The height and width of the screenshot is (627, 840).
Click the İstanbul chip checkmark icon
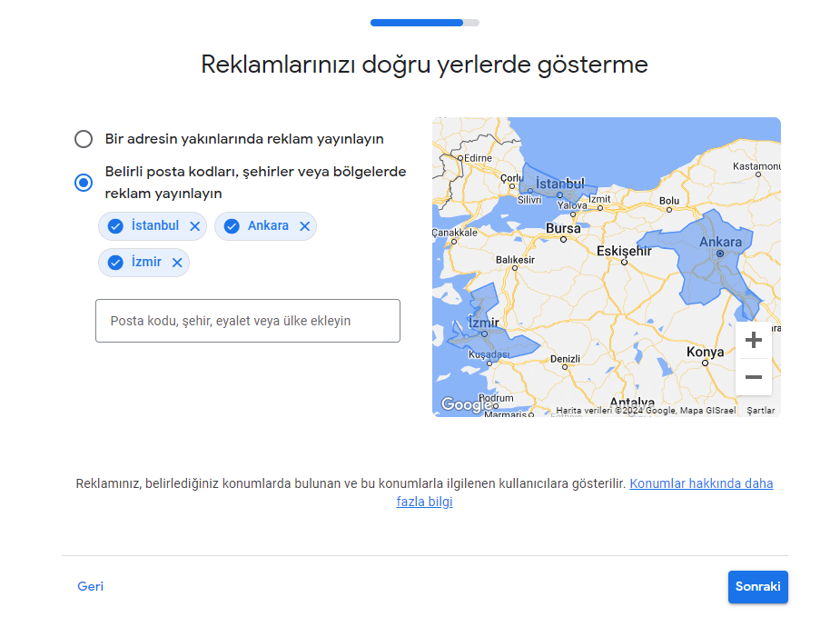(115, 226)
